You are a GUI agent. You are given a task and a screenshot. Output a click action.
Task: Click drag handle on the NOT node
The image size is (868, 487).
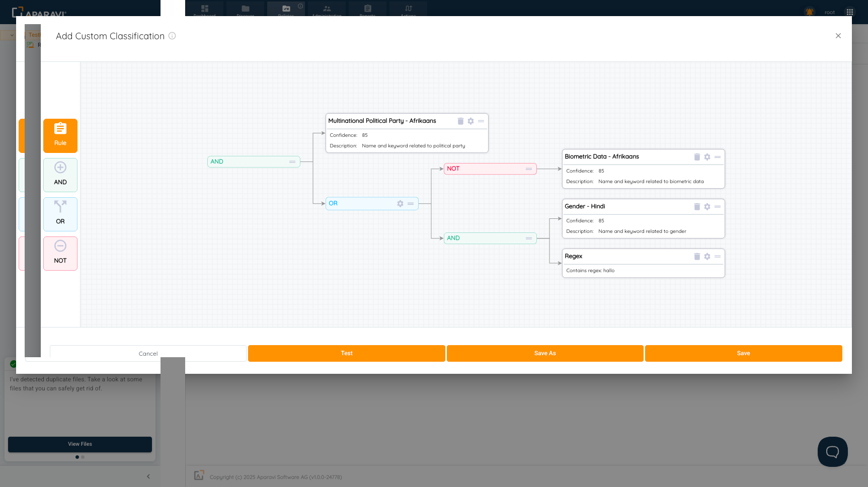coord(529,169)
